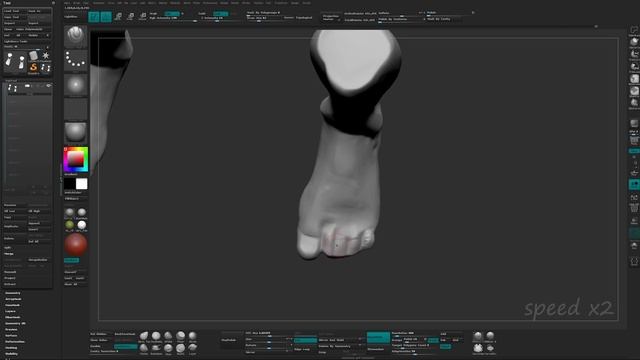Select the green material ball
The height and width of the screenshot is (360, 640).
click(69, 225)
